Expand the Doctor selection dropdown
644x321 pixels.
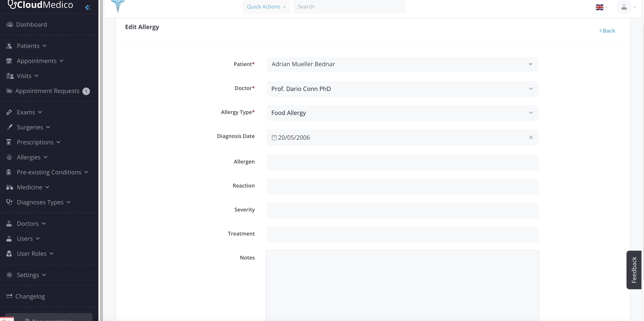[531, 89]
